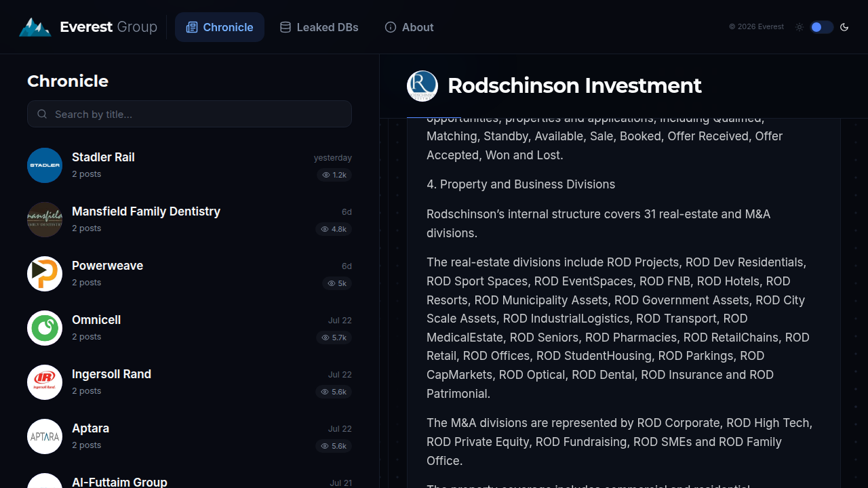This screenshot has height=488, width=868.
Task: Click the "6d" date on Mansfield Family Dentistry
Action: coord(347,212)
